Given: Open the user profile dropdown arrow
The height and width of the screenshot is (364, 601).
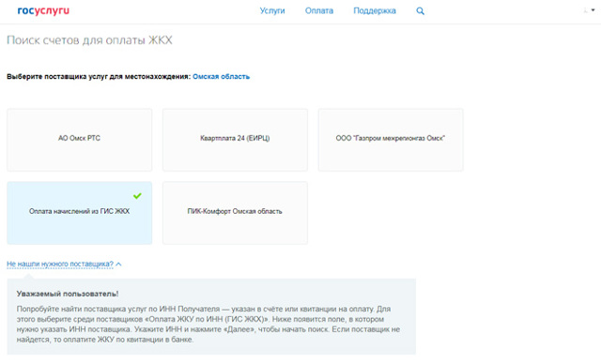Looking at the screenshot, I should pos(593,10).
